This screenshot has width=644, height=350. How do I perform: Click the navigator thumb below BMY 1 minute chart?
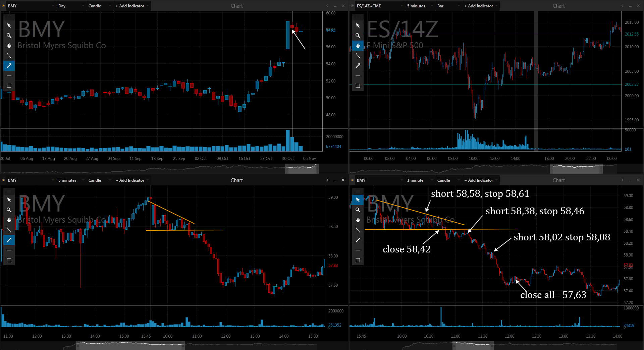pyautogui.click(x=473, y=346)
